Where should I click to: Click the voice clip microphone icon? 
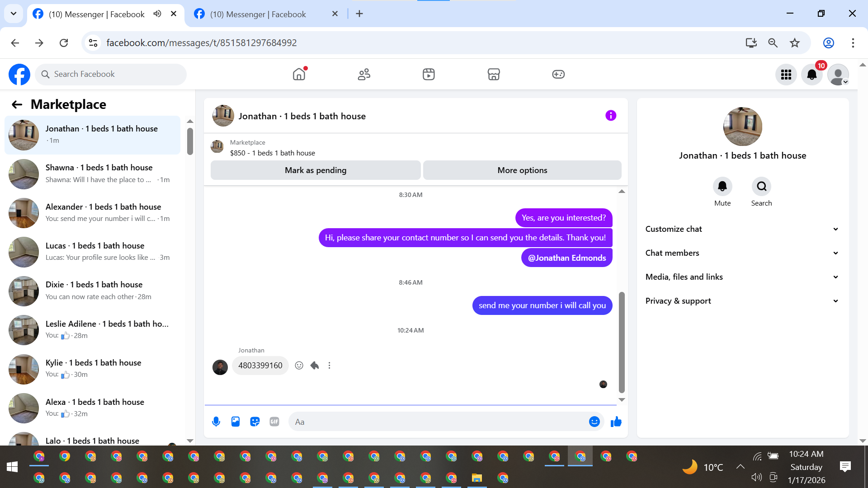click(x=216, y=422)
